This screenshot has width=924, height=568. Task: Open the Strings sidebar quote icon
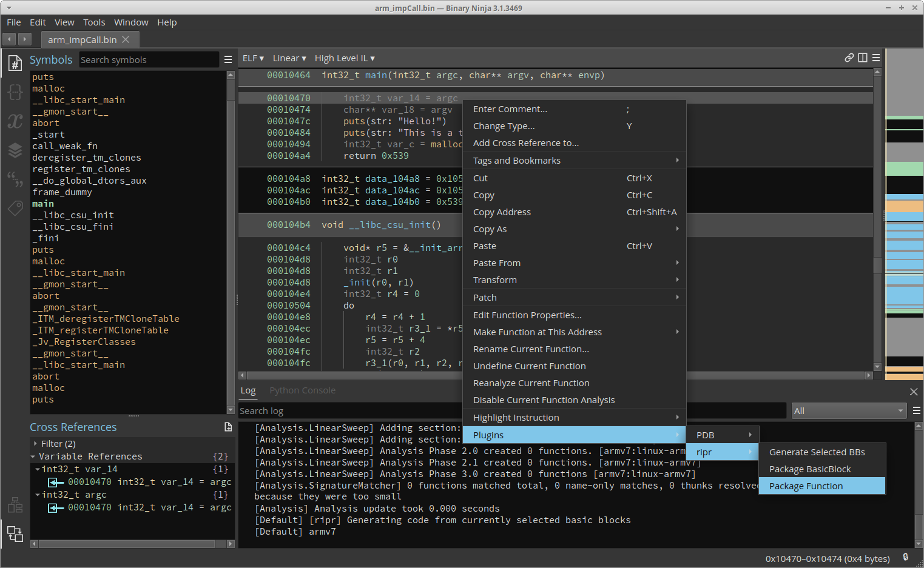point(15,179)
